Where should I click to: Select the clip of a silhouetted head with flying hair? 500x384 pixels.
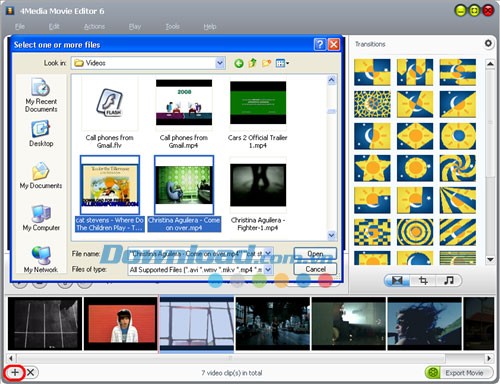click(424, 324)
